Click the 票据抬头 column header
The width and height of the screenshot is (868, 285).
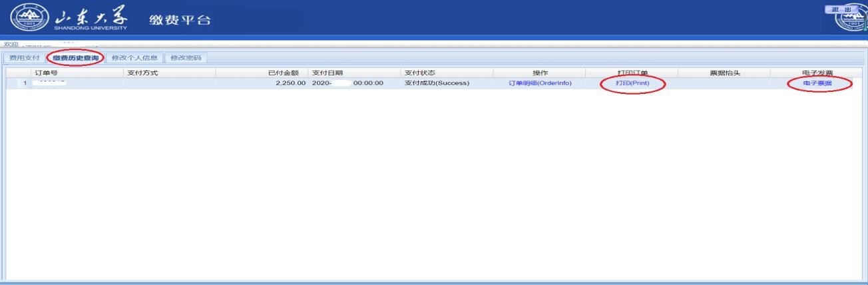725,73
